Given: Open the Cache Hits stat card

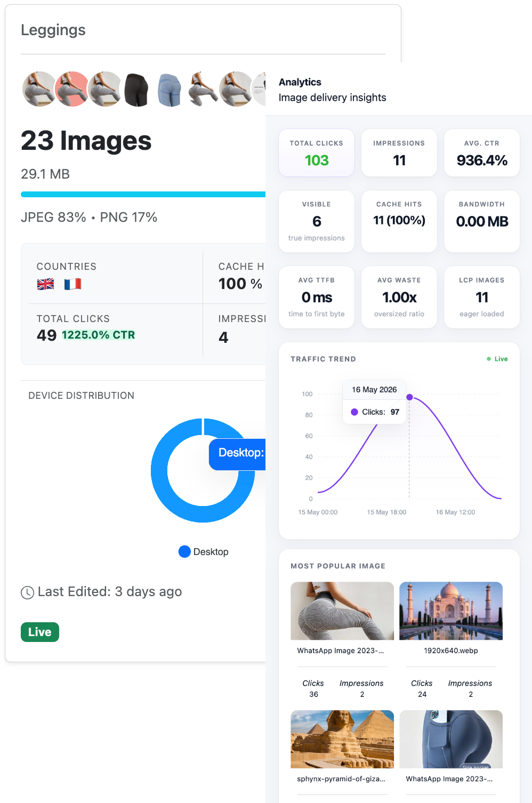Looking at the screenshot, I should coord(399,221).
